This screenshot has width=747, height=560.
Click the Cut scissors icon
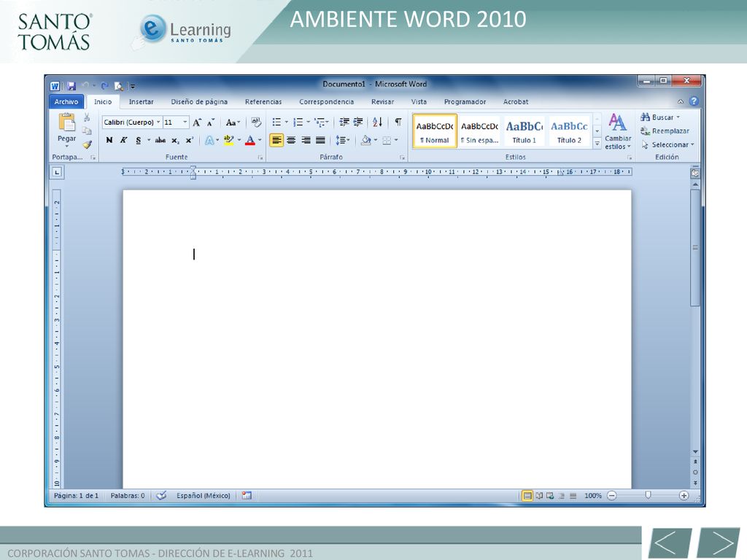point(87,117)
